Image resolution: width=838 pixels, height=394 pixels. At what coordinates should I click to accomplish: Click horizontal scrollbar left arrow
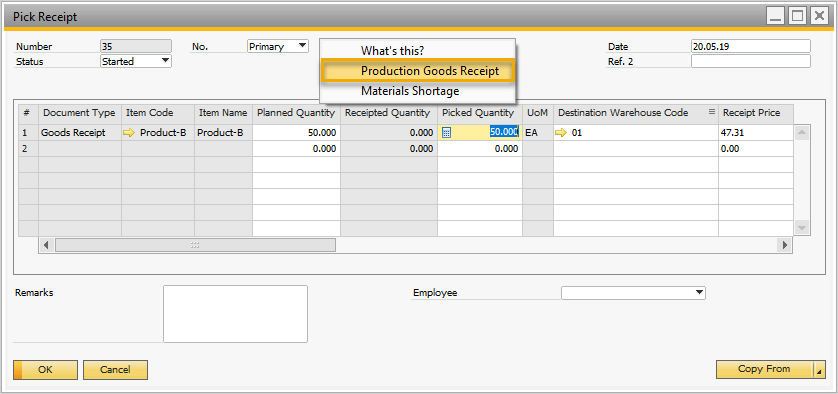(x=46, y=245)
